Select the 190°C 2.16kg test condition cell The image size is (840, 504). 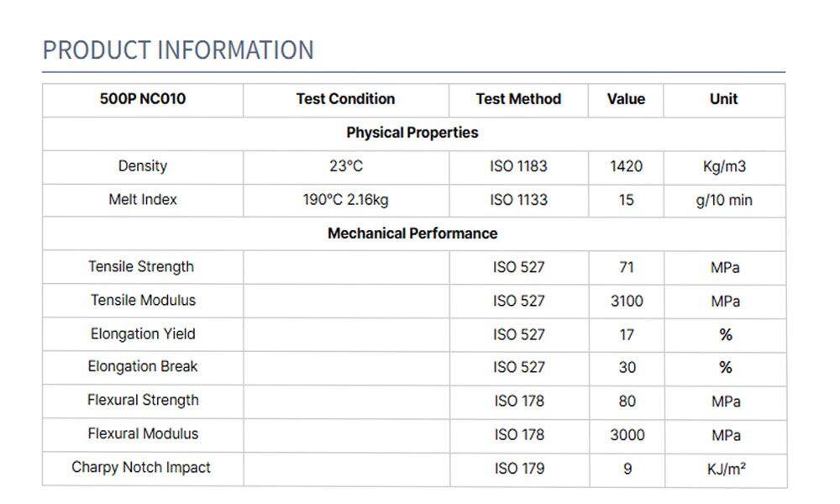pos(345,200)
